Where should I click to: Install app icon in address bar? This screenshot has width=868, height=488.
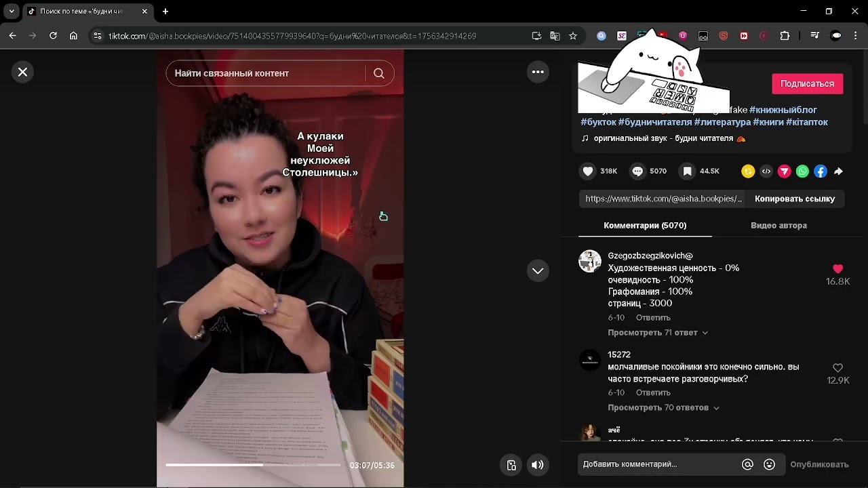coord(536,36)
